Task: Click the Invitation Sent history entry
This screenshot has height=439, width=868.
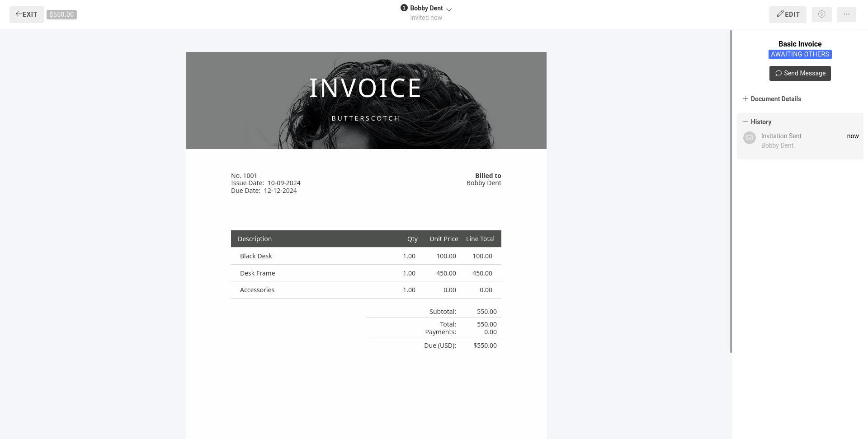Action: [x=781, y=136]
